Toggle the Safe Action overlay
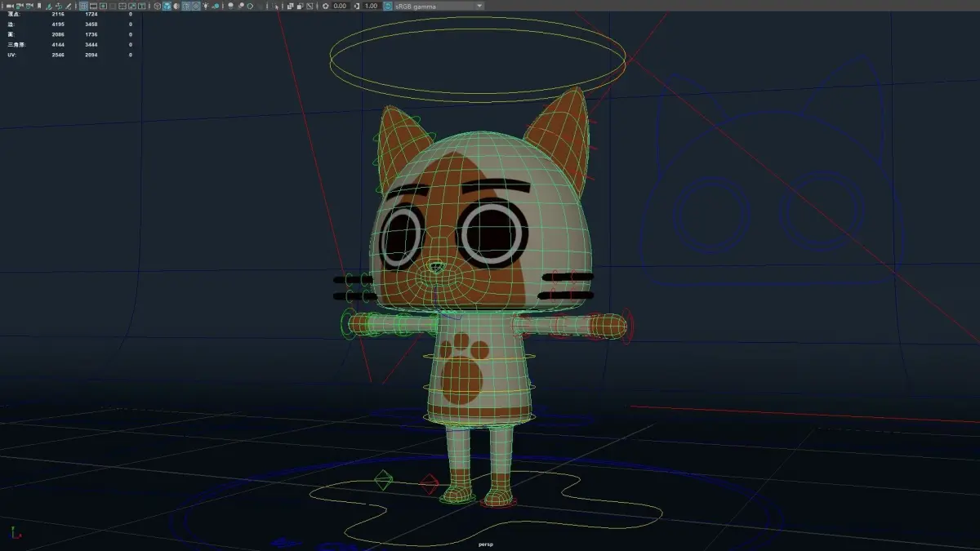 (132, 6)
